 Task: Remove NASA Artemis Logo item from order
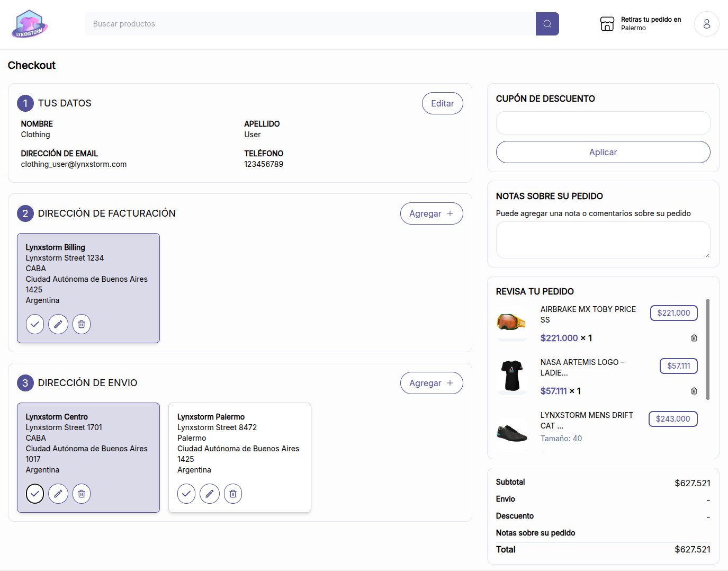coord(694,391)
